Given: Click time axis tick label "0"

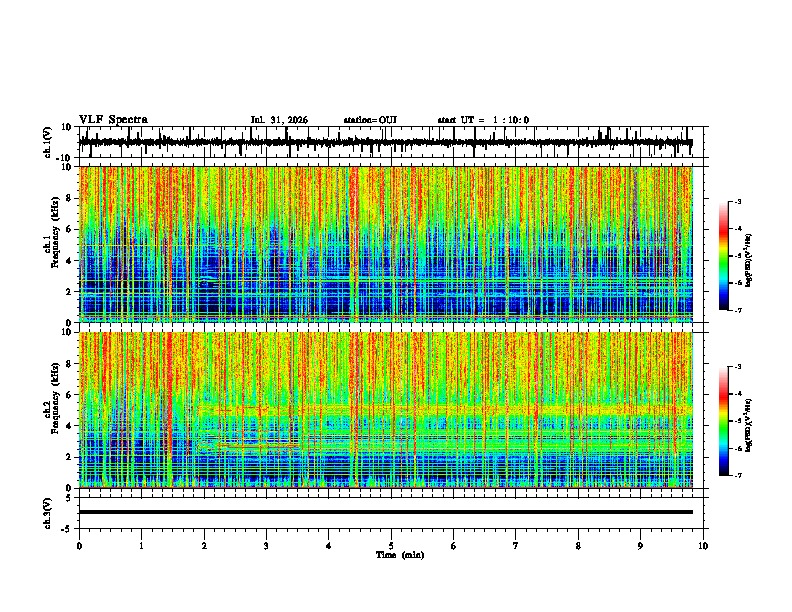Looking at the screenshot, I should [79, 546].
